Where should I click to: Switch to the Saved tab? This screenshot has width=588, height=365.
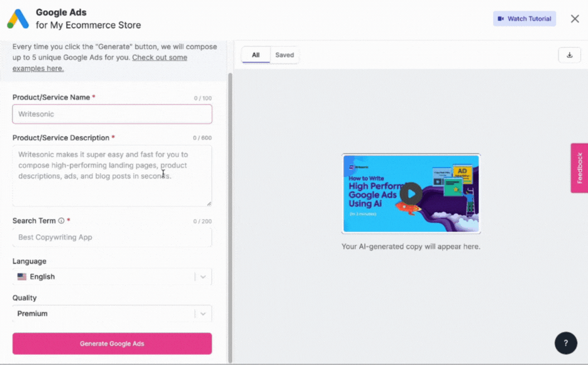click(284, 55)
